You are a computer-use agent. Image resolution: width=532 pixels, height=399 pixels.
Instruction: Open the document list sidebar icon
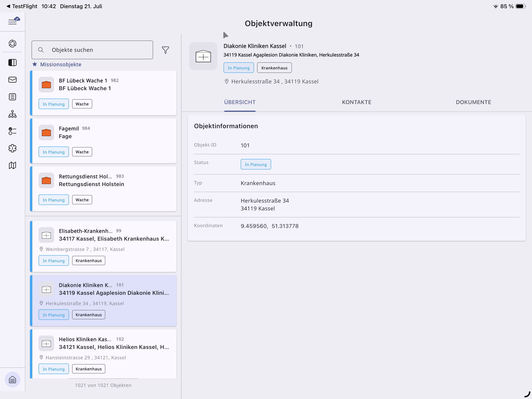(x=12, y=97)
